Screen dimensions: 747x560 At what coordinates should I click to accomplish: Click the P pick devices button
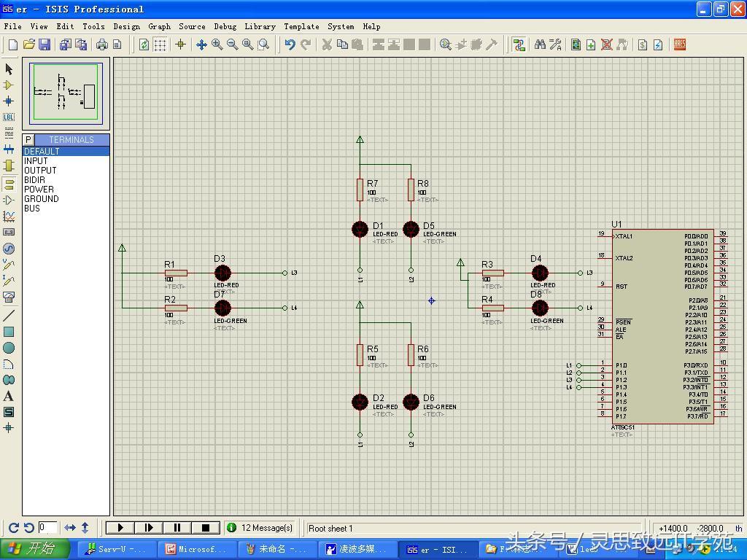tap(28, 140)
